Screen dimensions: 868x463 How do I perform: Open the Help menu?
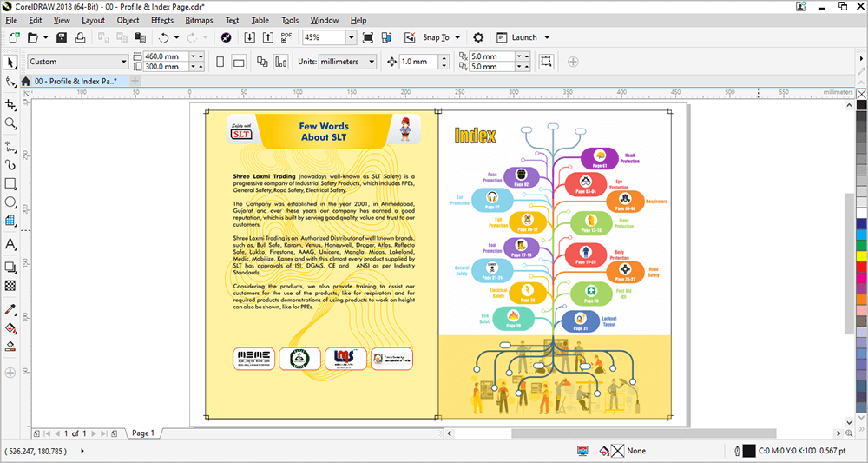pyautogui.click(x=358, y=20)
